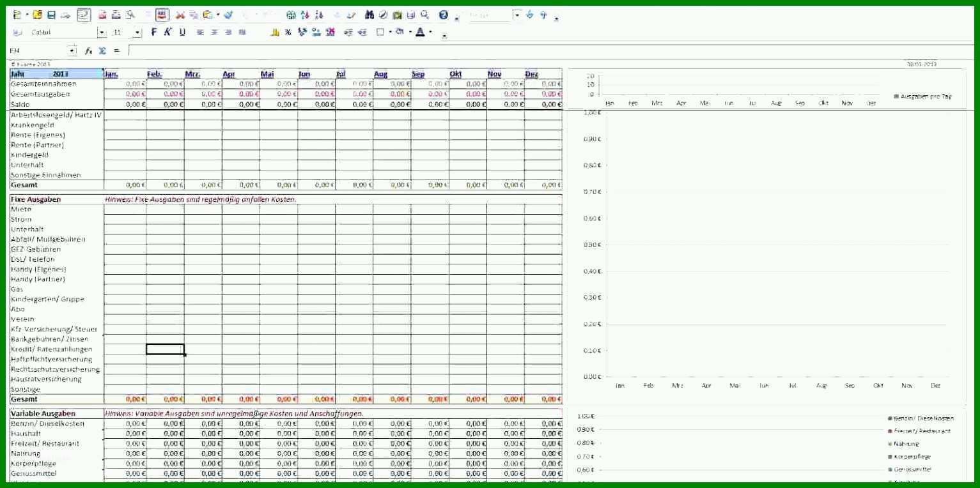This screenshot has width=980, height=488.
Task: Expand the font size dropdown arrow
Action: click(x=137, y=32)
